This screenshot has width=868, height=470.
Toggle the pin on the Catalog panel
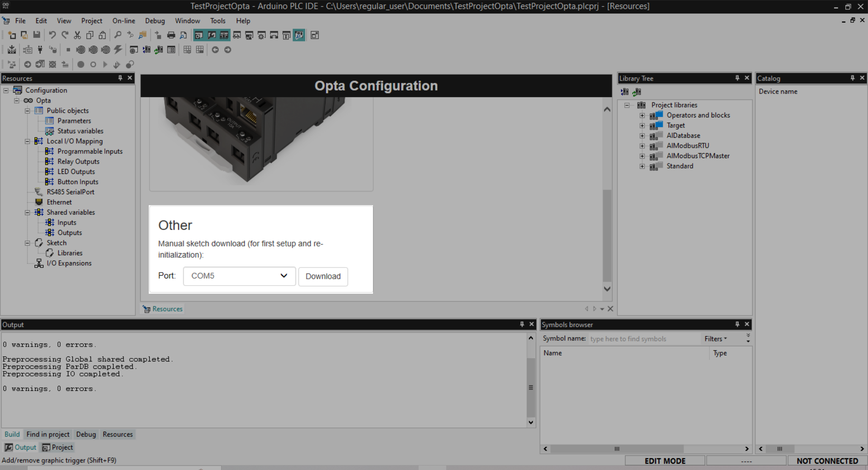click(853, 78)
